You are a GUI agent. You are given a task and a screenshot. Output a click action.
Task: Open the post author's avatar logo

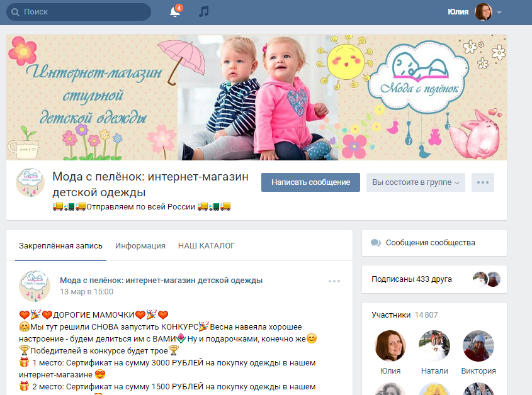(x=35, y=286)
